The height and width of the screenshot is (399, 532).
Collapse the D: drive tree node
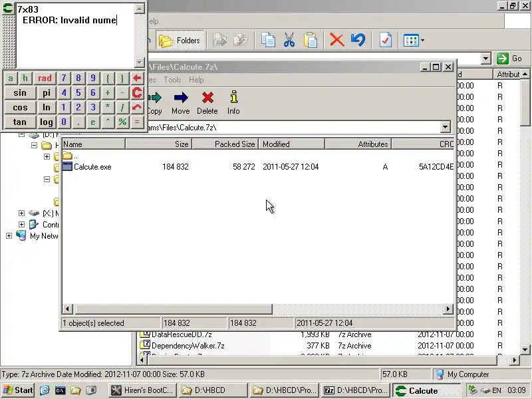[x=21, y=134]
